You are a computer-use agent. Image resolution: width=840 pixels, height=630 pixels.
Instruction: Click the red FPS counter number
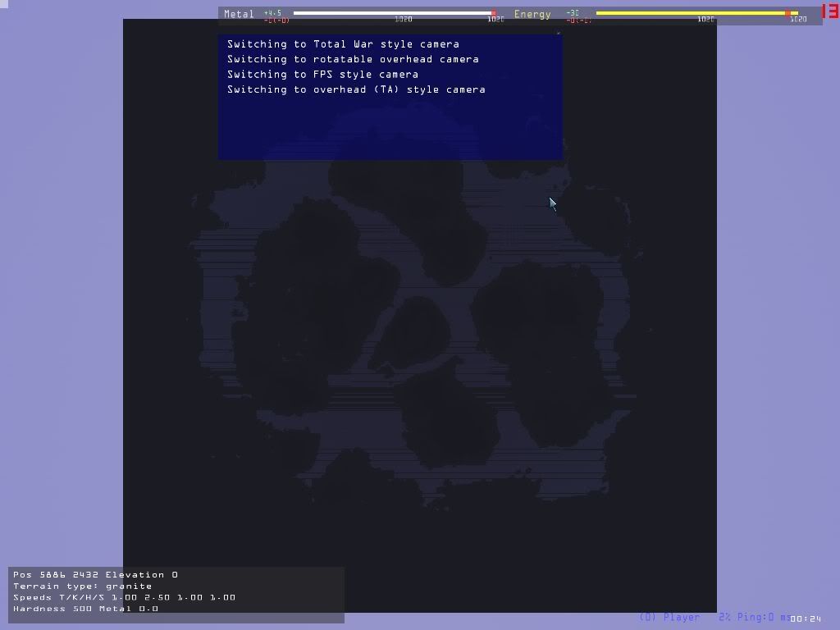829,12
